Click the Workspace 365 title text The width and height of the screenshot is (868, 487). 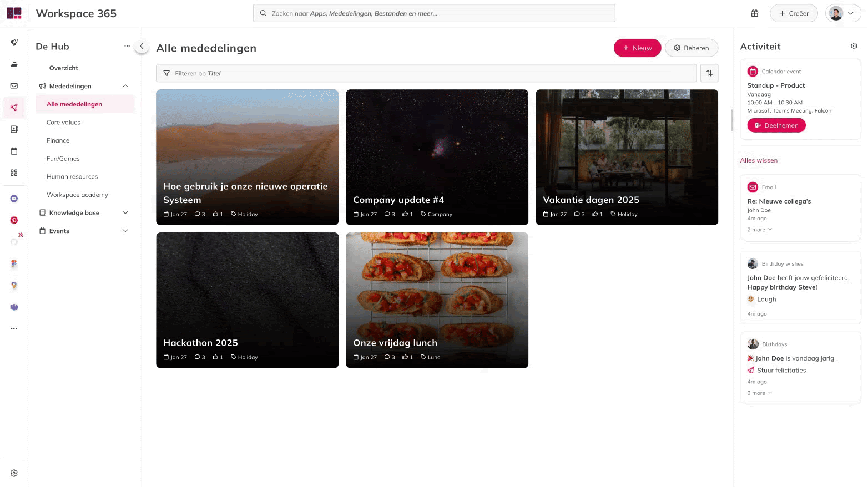(76, 13)
